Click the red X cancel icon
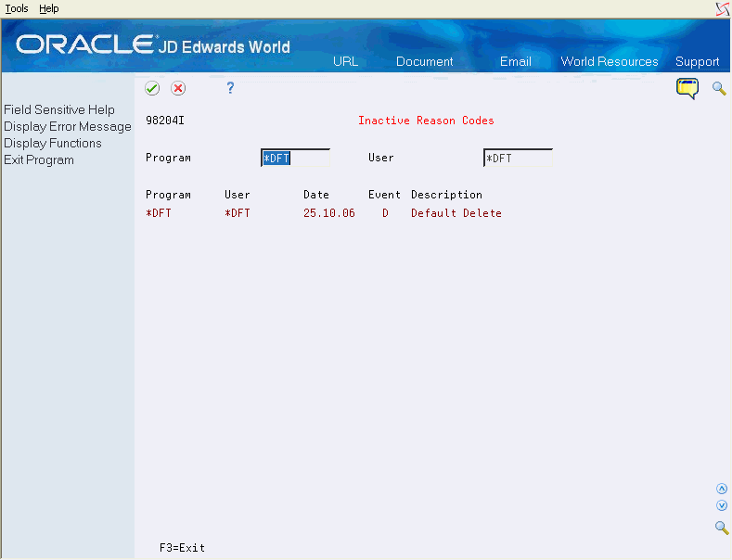Viewport: 732px width, 560px height. tap(178, 88)
